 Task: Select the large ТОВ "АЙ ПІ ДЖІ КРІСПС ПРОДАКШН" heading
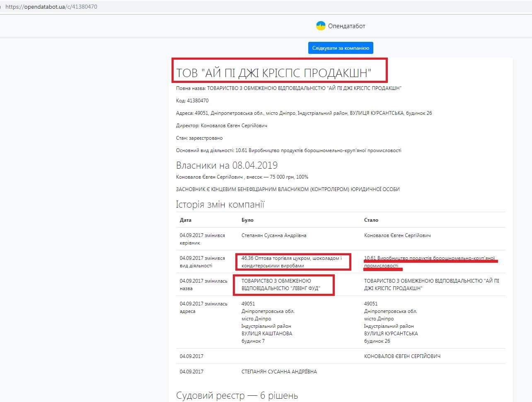tap(273, 73)
